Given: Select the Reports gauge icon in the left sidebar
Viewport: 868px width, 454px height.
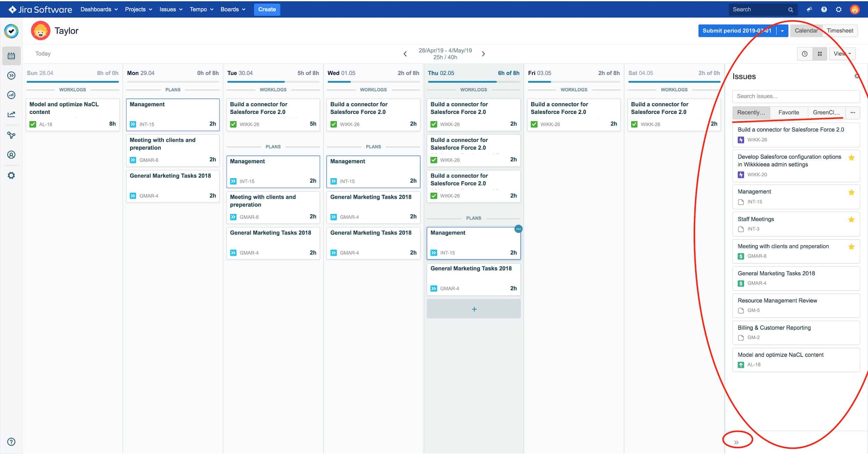Looking at the screenshot, I should coord(11,95).
